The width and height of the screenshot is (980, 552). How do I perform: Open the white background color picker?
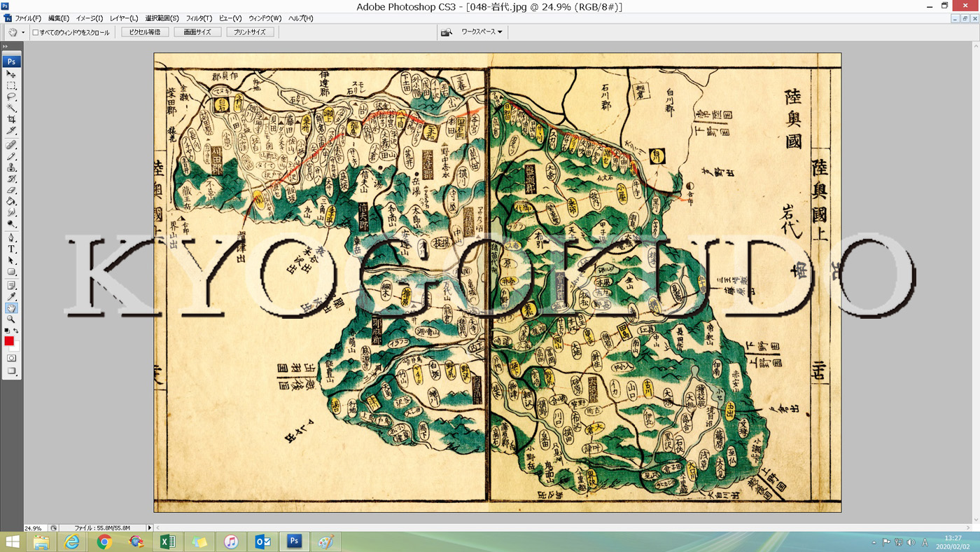tap(16, 346)
